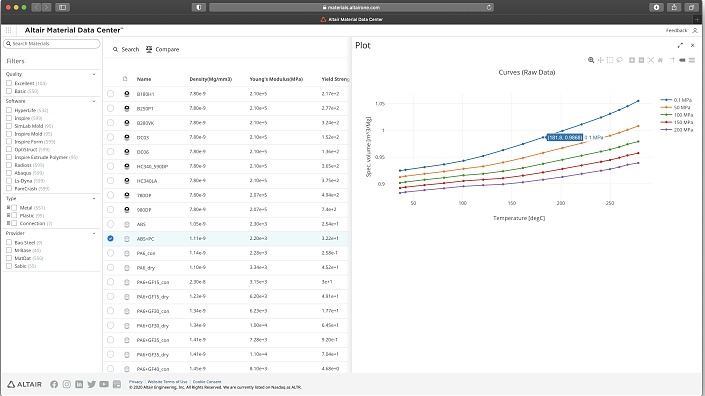Enable the Excellent quality filter
The image size is (705, 396).
(9, 83)
